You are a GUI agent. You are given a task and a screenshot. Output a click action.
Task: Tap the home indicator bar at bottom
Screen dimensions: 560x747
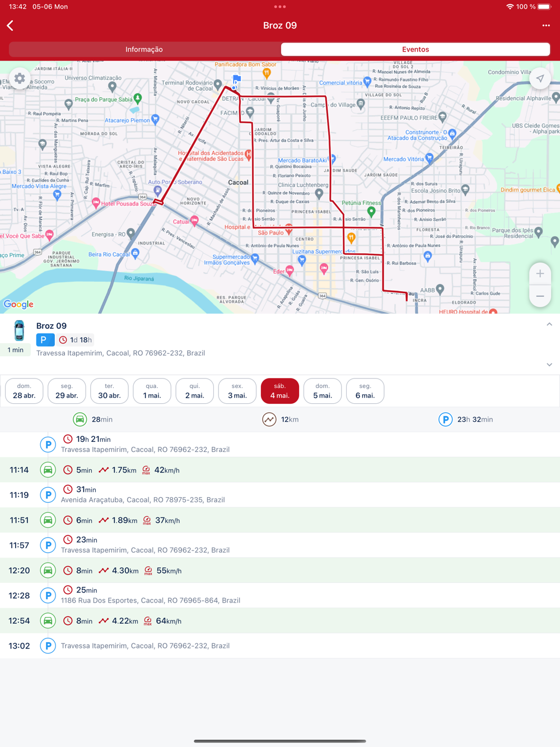280,741
